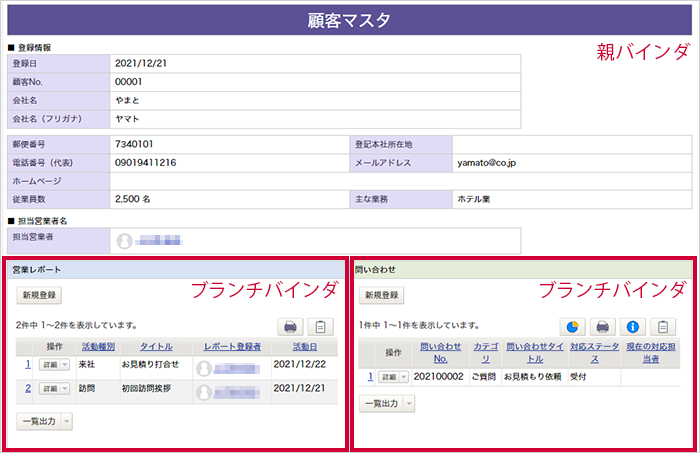The image size is (700, 453).
Task: Open 詳細 dropdown arrow in 202100002 row
Action: click(x=404, y=377)
